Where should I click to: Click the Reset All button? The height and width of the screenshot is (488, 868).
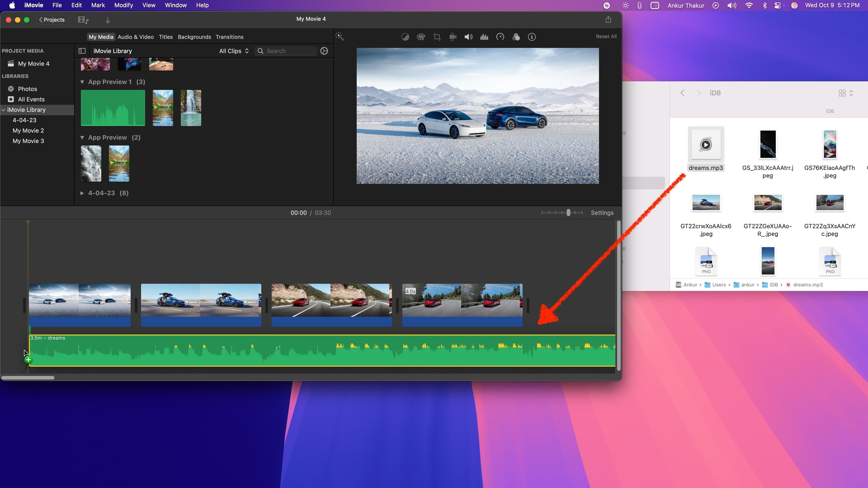(x=605, y=36)
